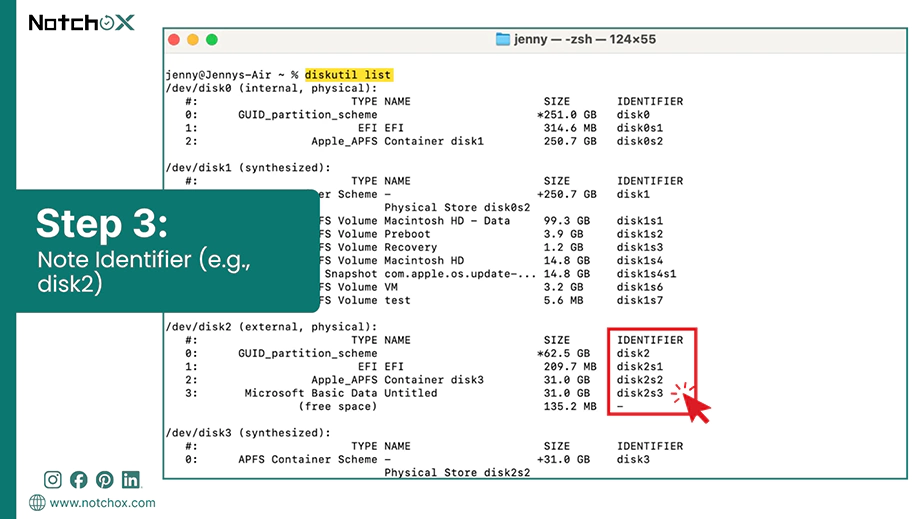Click volume name 'VM'
The height and width of the screenshot is (519, 922).
pyautogui.click(x=391, y=287)
